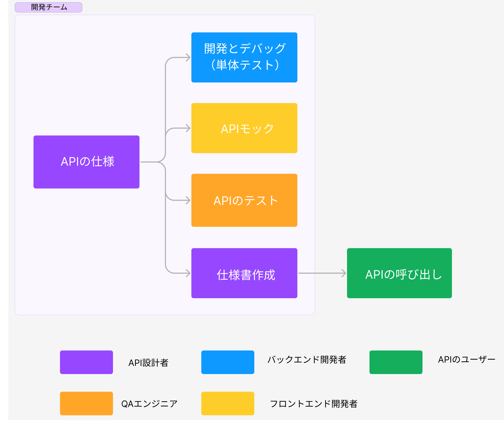Select the orange APIのテスト box
The image size is (504, 430).
[x=244, y=200]
